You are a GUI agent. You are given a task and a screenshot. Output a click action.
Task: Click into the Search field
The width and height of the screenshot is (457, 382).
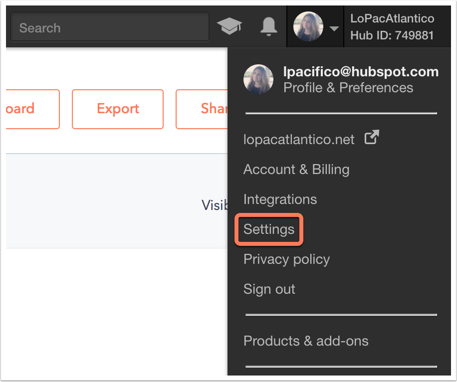pyautogui.click(x=110, y=27)
